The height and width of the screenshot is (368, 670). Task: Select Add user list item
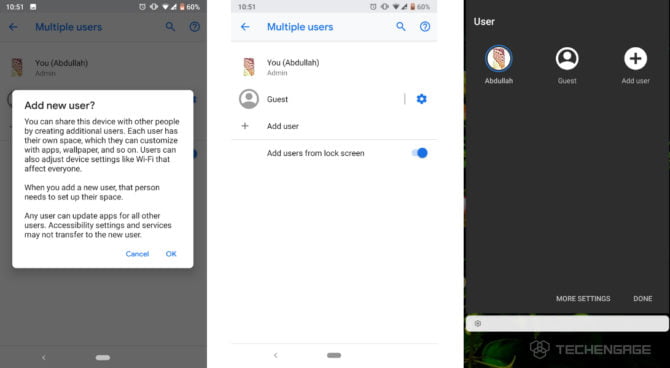tap(334, 126)
